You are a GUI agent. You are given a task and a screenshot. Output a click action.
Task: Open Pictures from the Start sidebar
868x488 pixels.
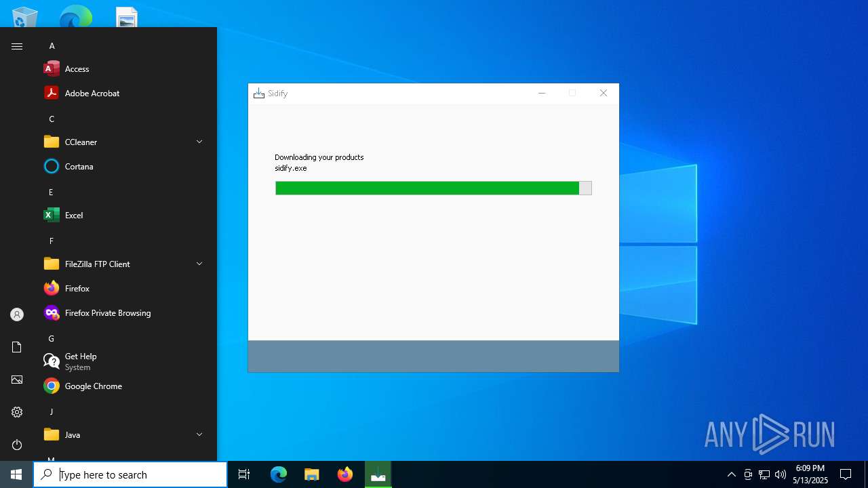(x=17, y=380)
